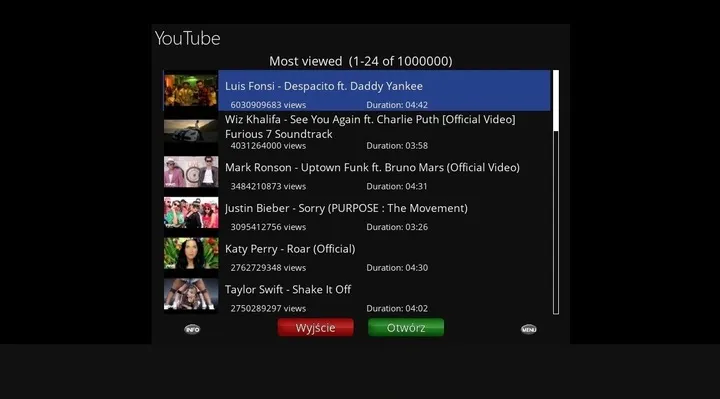
Task: Click the 2762729348 views text
Action: (x=268, y=268)
